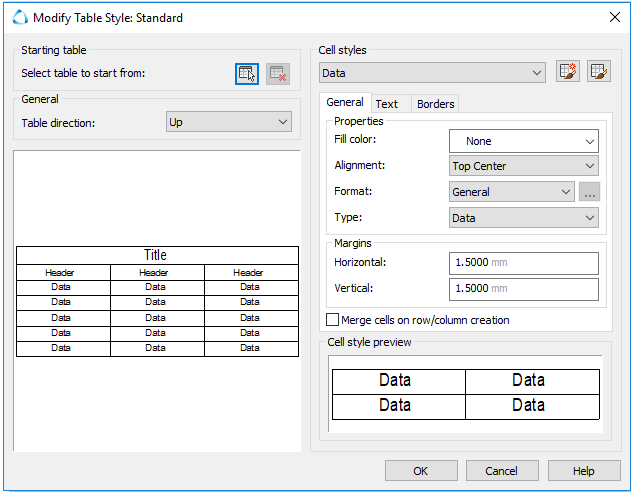Screen dimensions: 635x494
Task: Switch to the Text tab
Action: tap(386, 104)
